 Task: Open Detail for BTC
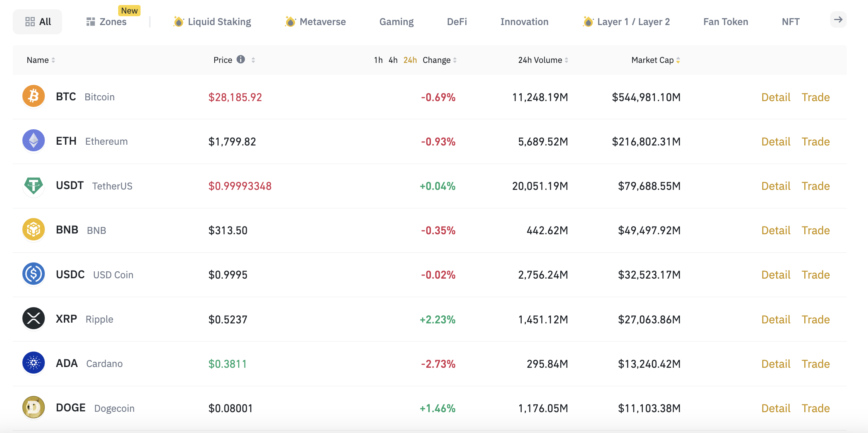pos(776,97)
